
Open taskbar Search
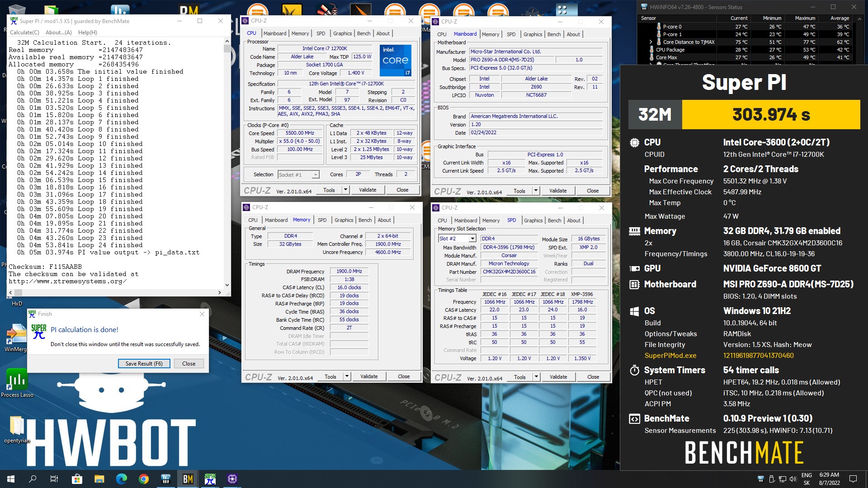[33, 479]
